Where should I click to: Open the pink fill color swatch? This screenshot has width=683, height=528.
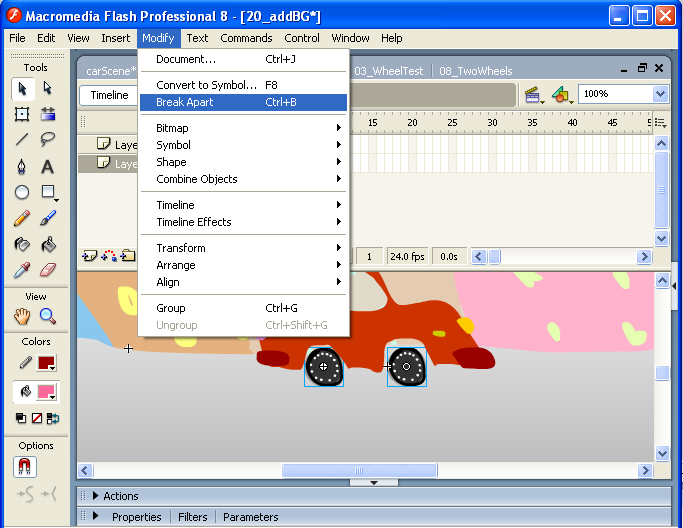[x=46, y=391]
